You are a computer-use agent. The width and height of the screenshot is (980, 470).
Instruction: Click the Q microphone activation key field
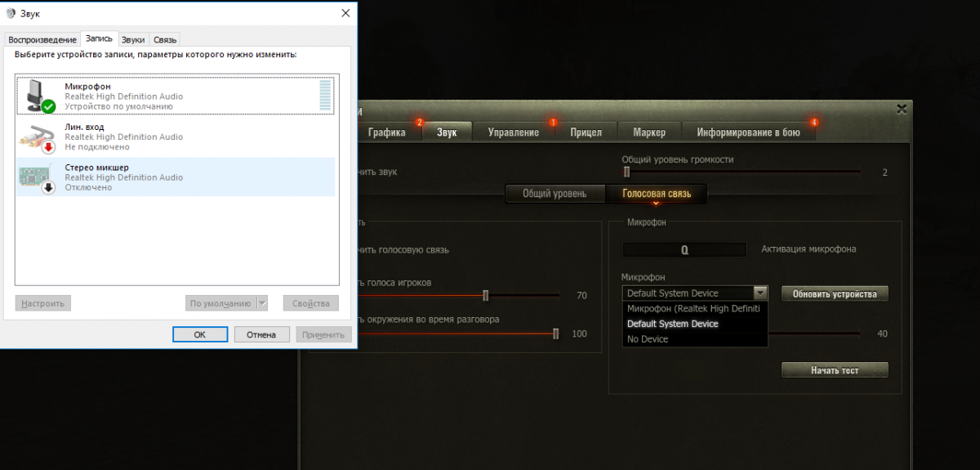[684, 250]
